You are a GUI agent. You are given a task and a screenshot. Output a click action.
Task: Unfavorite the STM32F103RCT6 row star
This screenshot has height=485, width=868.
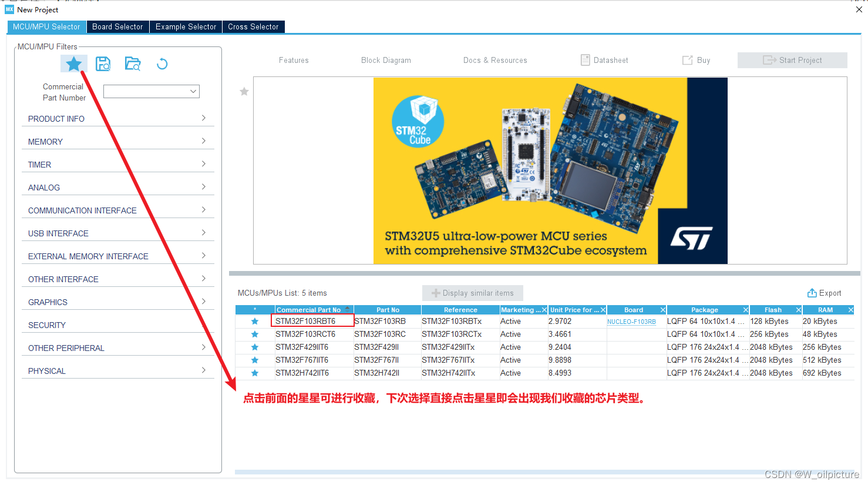click(255, 335)
